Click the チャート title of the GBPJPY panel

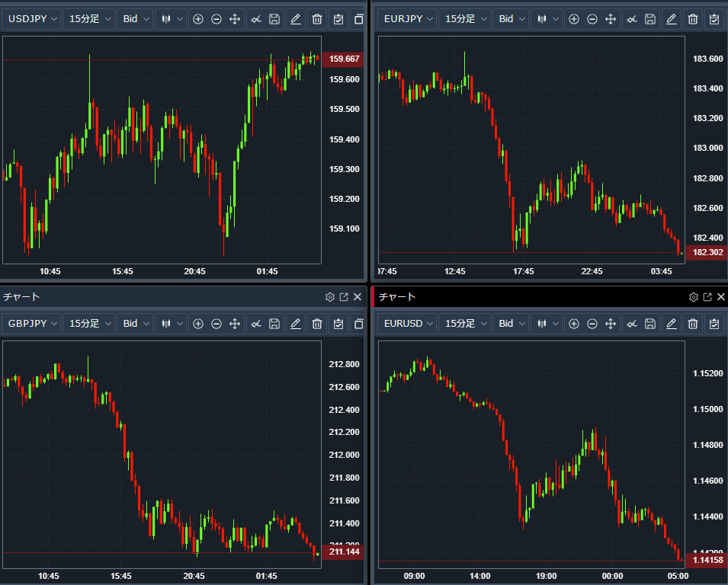click(x=21, y=297)
